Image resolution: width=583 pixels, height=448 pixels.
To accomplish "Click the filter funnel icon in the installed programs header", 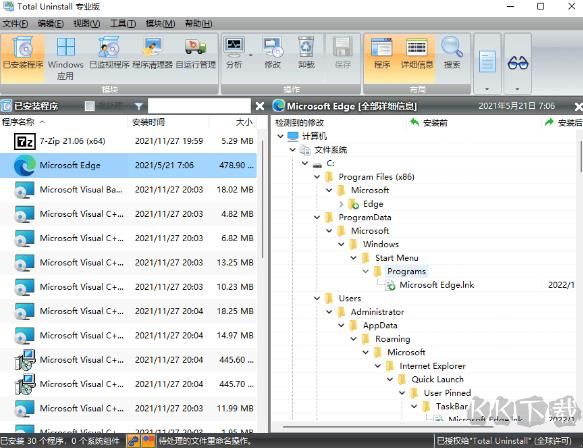I will (139, 106).
